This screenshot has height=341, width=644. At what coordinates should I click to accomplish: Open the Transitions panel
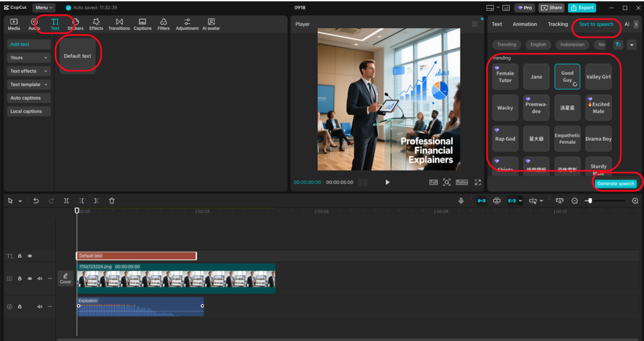coord(119,24)
